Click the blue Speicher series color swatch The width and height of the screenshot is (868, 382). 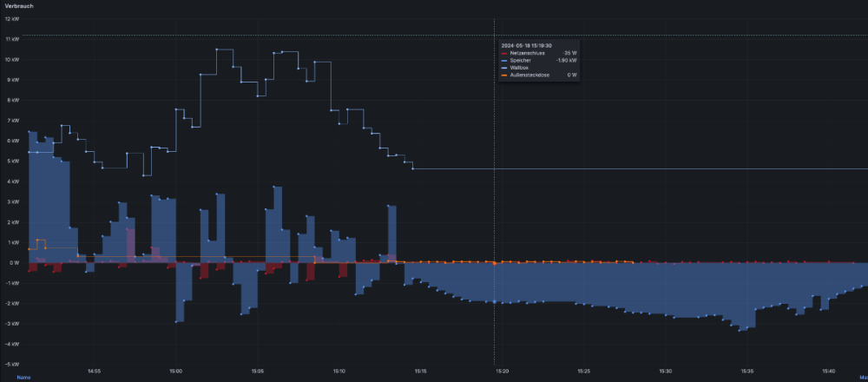pos(504,60)
